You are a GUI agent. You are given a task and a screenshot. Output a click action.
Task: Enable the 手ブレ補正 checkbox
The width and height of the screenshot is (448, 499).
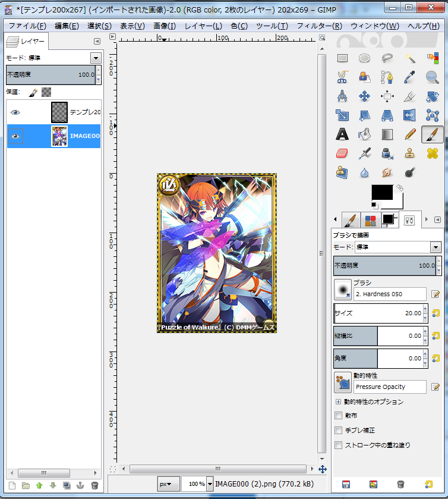point(338,430)
